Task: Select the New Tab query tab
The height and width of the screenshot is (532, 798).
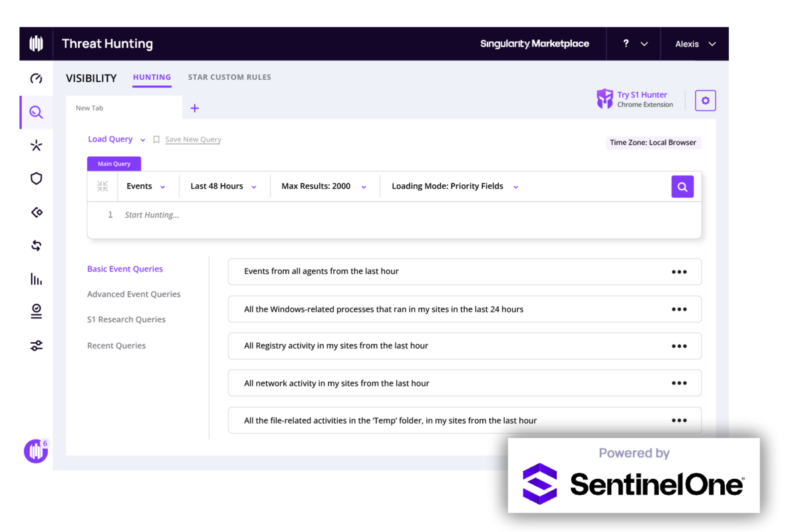Action: click(124, 108)
